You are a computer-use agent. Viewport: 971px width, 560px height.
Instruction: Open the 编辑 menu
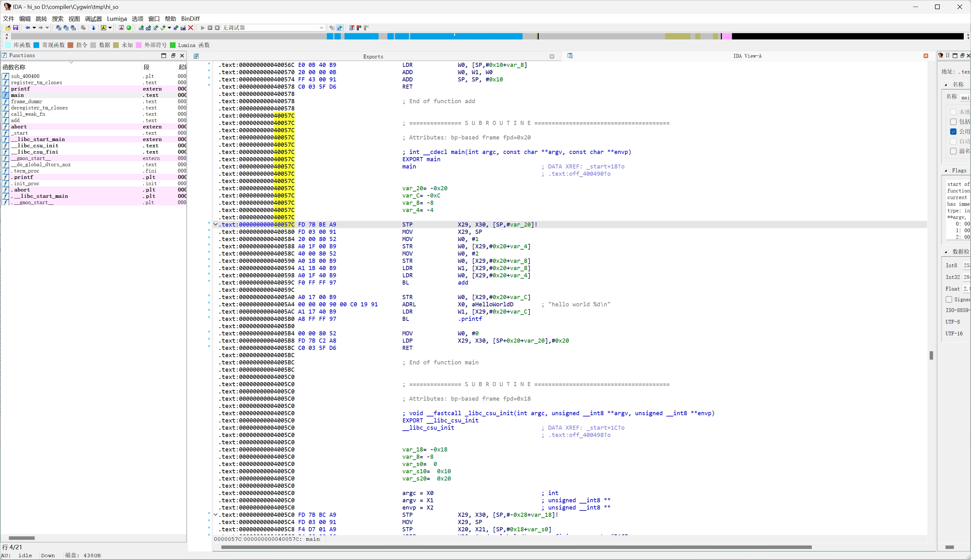(x=25, y=19)
